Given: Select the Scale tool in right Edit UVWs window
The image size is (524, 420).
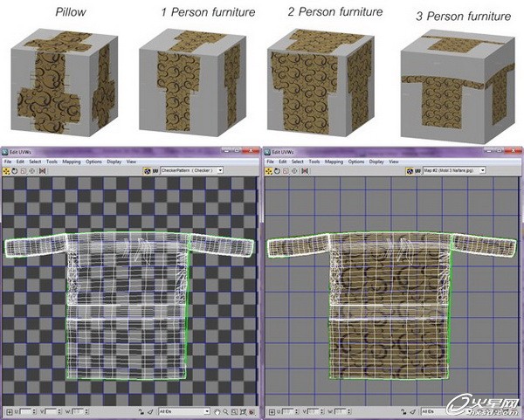Looking at the screenshot, I should pos(286,171).
